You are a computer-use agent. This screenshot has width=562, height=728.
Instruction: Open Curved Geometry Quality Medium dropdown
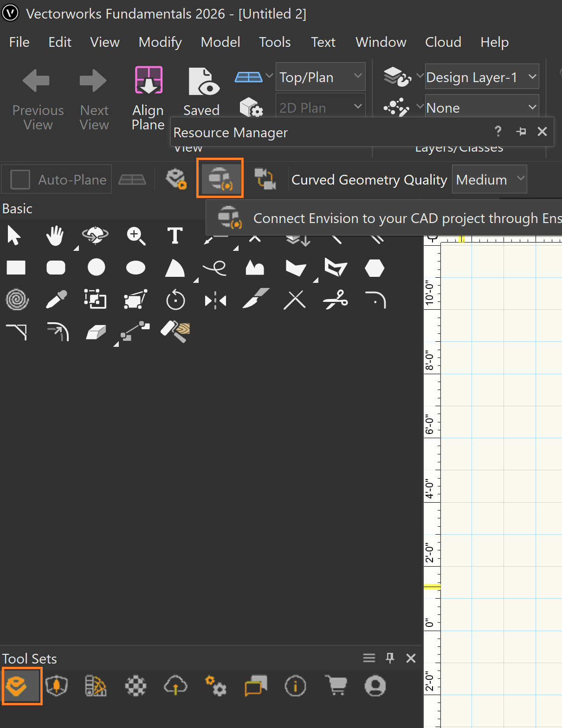point(489,179)
